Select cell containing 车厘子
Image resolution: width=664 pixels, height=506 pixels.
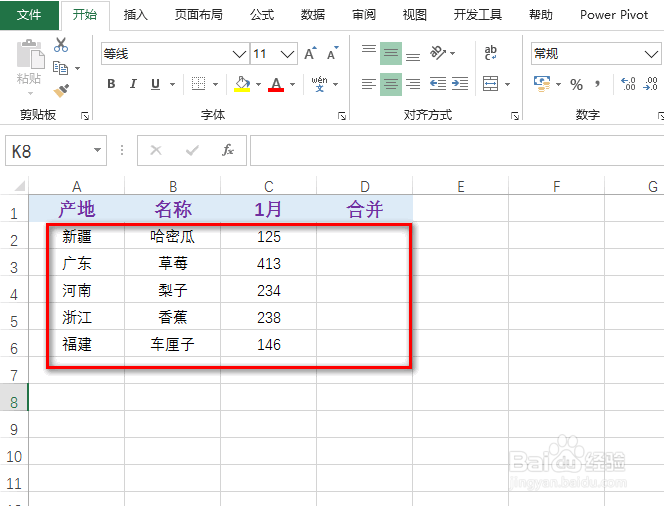pyautogui.click(x=172, y=344)
